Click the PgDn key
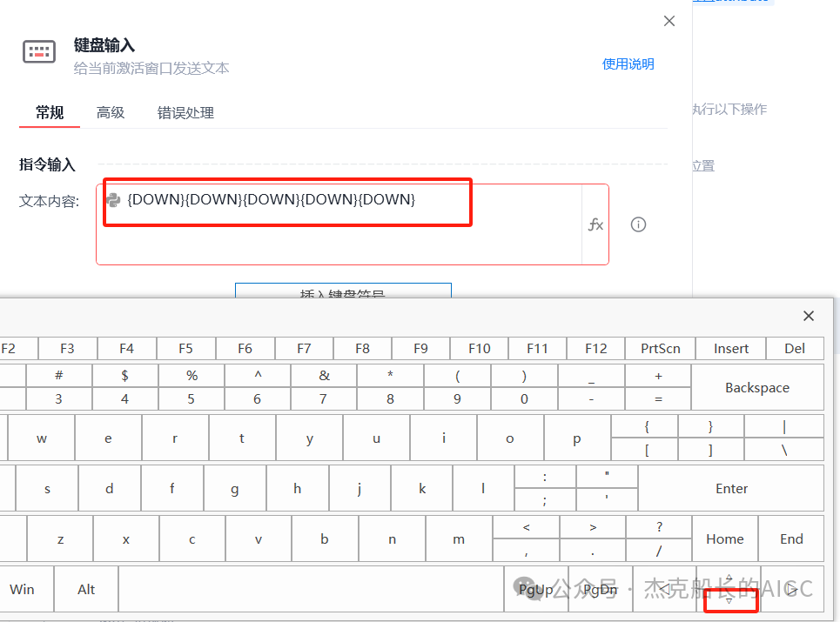 point(601,589)
